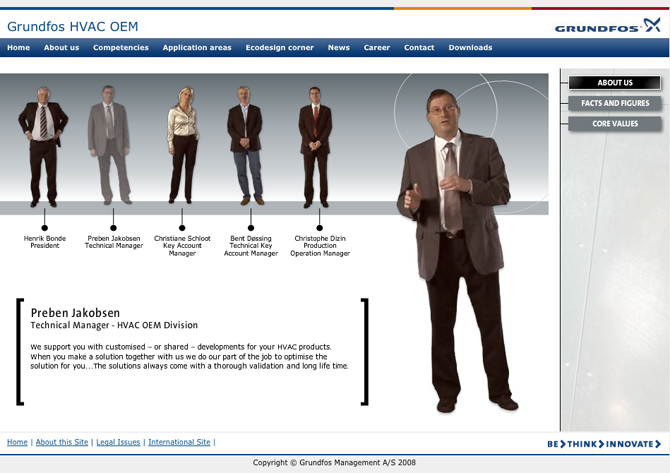Select Preben Jakobsen's faded small portrait
This screenshot has width=670, height=473.
[x=109, y=145]
